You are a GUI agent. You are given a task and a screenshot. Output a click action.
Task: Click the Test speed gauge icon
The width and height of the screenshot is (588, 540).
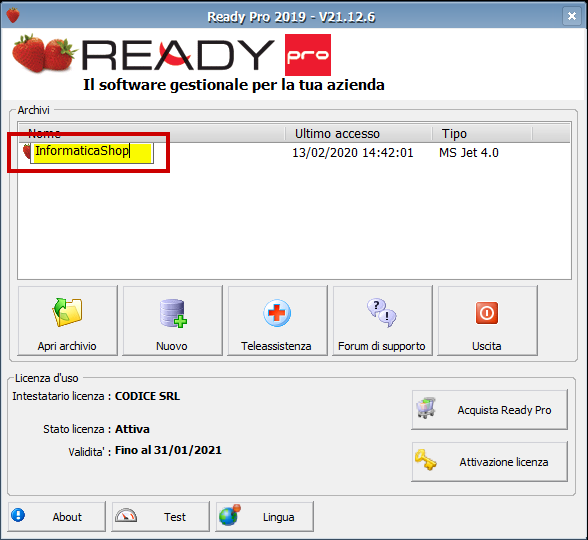pyautogui.click(x=126, y=516)
